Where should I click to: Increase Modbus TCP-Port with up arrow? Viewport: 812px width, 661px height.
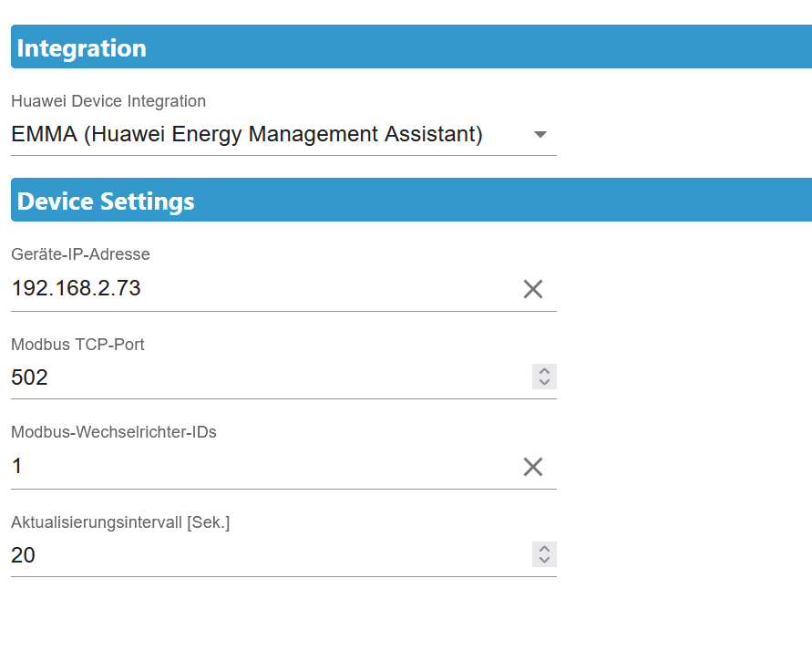pyautogui.click(x=544, y=371)
